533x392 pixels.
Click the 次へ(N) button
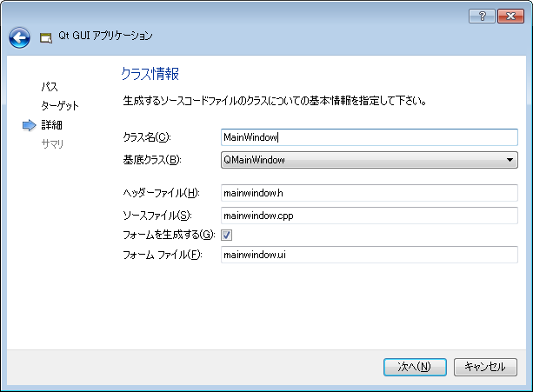coord(415,367)
